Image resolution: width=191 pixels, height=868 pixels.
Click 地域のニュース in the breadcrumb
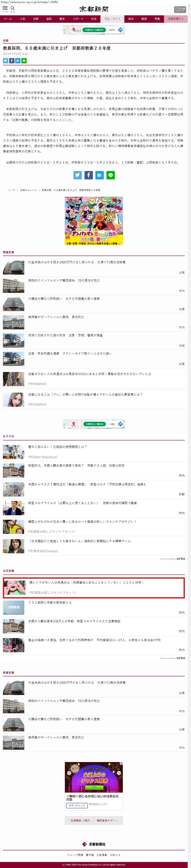[28, 190]
